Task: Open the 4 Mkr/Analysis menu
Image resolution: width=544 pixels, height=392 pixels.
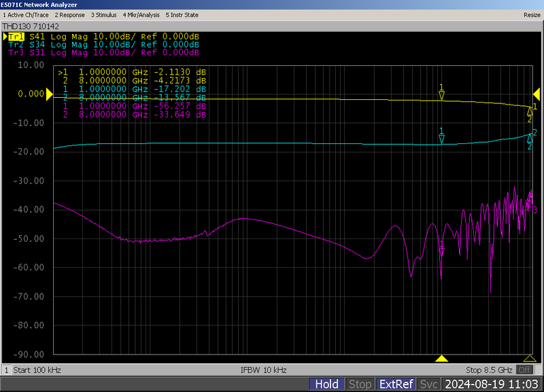Action: pyautogui.click(x=141, y=14)
